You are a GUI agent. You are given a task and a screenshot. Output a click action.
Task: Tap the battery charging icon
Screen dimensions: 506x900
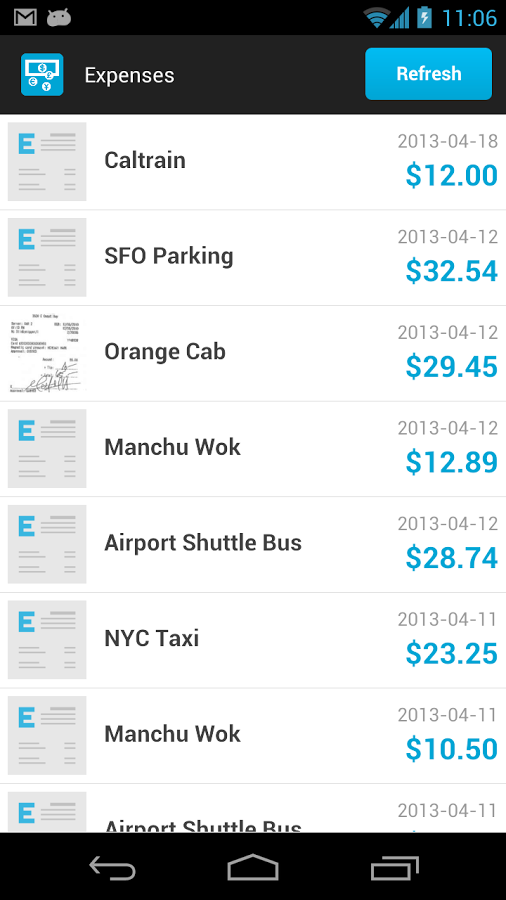pos(424,18)
